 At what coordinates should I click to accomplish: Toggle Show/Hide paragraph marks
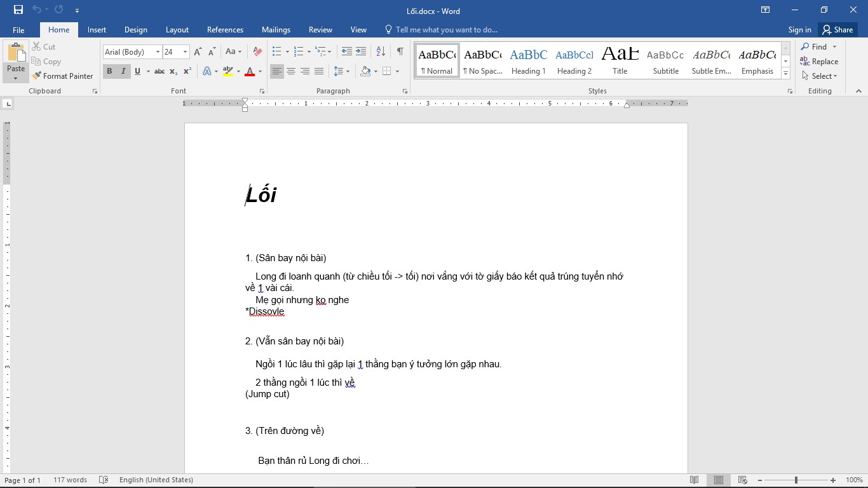(x=400, y=51)
